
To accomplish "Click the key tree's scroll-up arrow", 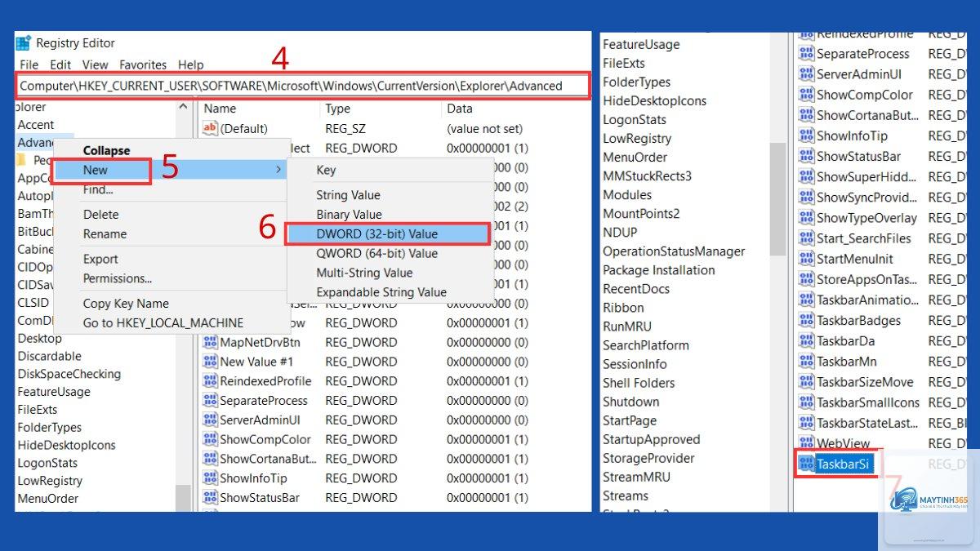I will pos(183,107).
